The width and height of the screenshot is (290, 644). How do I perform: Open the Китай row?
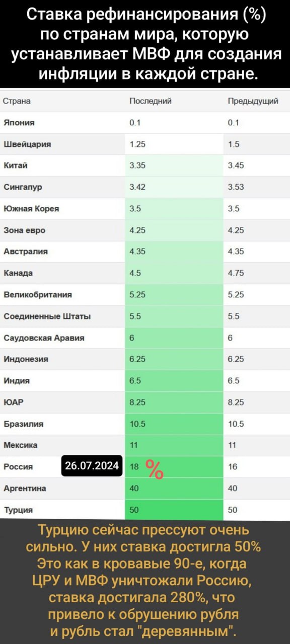pyautogui.click(x=145, y=166)
